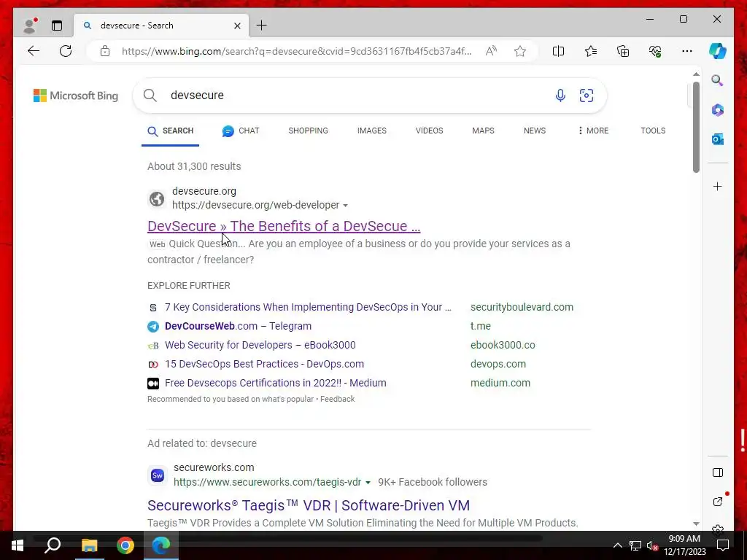Click the Bing voice search microphone
The height and width of the screenshot is (560, 747).
pyautogui.click(x=560, y=96)
